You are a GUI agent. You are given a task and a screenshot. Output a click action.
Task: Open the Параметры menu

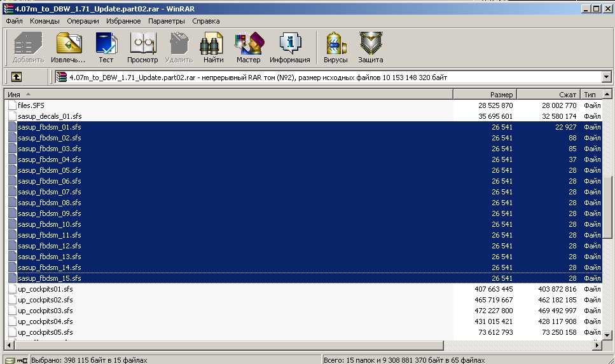coord(166,21)
